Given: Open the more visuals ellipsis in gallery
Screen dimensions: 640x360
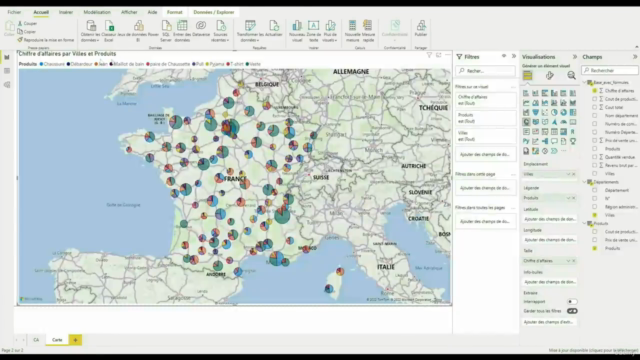Looking at the screenshot, I should tap(564, 151).
